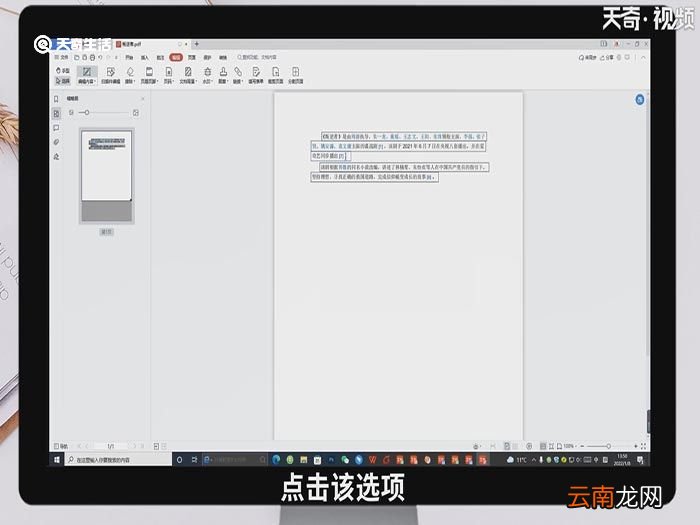This screenshot has height=525, width=700.
Task: Click the Split Page tool
Action: 296,75
